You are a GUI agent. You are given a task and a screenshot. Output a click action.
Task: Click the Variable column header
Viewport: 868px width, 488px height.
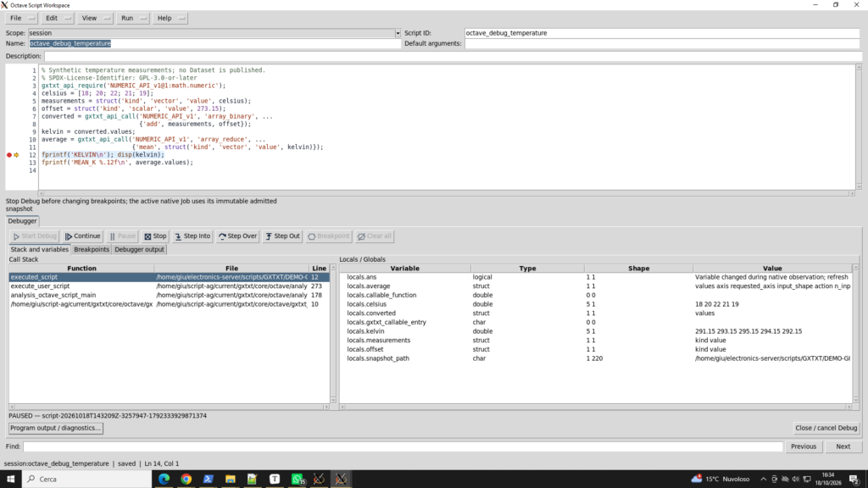pos(404,269)
